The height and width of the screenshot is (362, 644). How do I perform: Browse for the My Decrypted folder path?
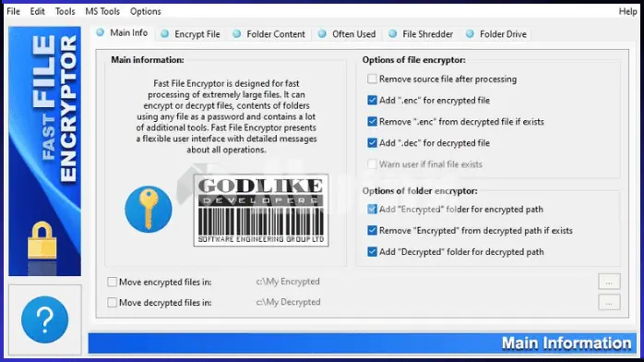click(x=609, y=302)
